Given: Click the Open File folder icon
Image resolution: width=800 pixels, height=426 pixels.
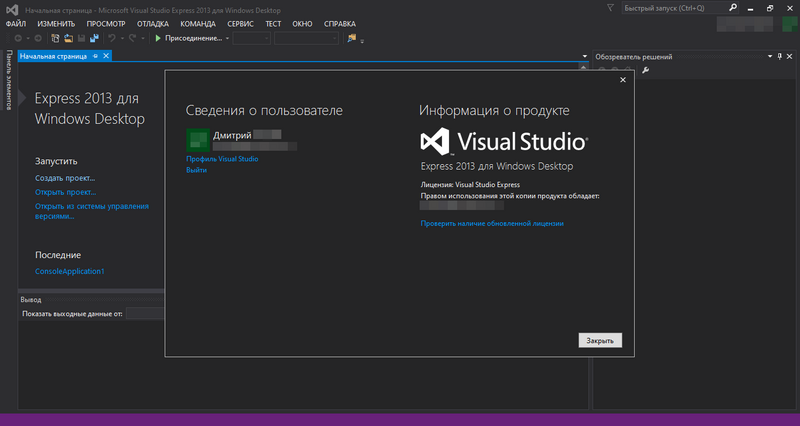Looking at the screenshot, I should click(x=68, y=38).
